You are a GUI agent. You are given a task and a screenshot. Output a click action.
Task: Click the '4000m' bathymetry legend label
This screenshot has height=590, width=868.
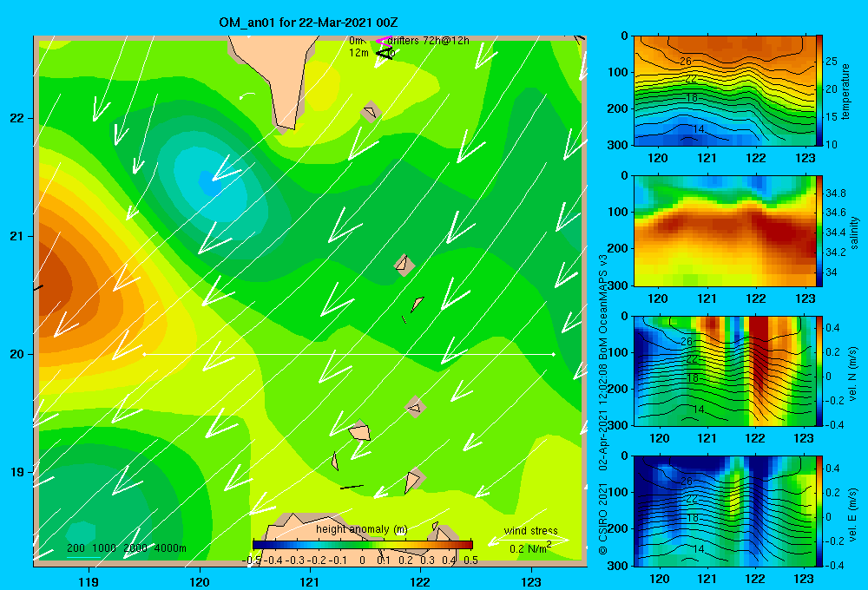(170, 548)
